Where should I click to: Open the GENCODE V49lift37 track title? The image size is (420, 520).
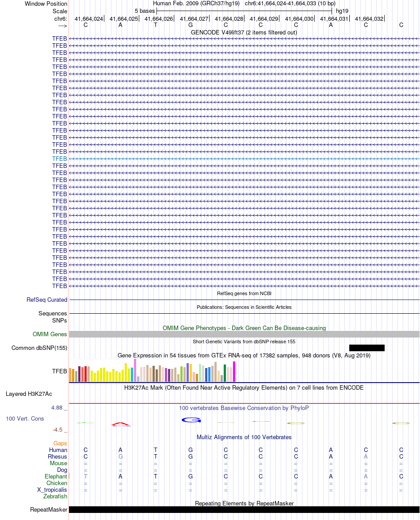coord(244,32)
